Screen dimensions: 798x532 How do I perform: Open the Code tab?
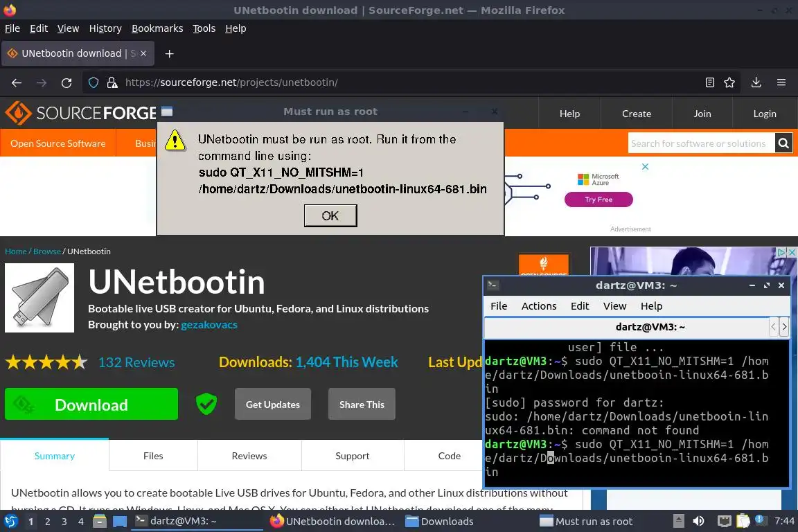(x=450, y=456)
